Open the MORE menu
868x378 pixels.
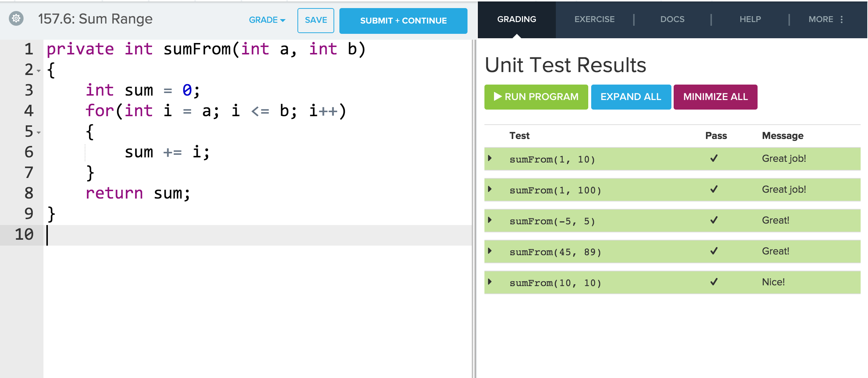(826, 19)
